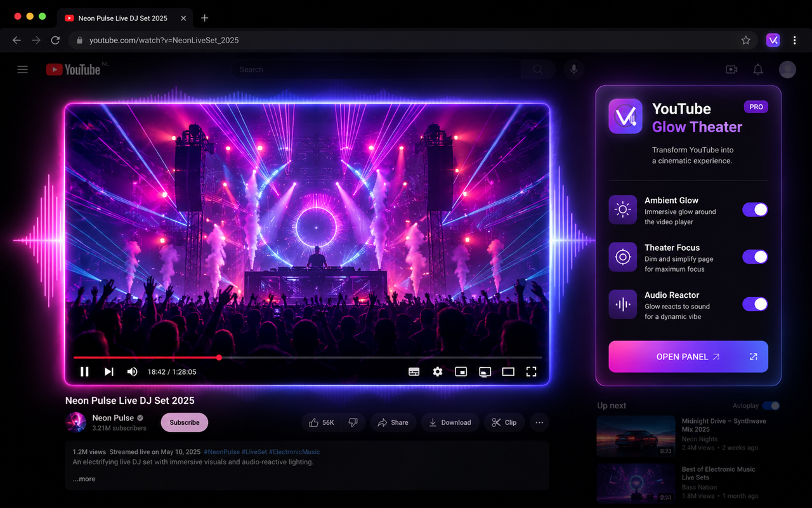Open the #LiveSet hashtag
The width and height of the screenshot is (812, 508).
(x=254, y=452)
